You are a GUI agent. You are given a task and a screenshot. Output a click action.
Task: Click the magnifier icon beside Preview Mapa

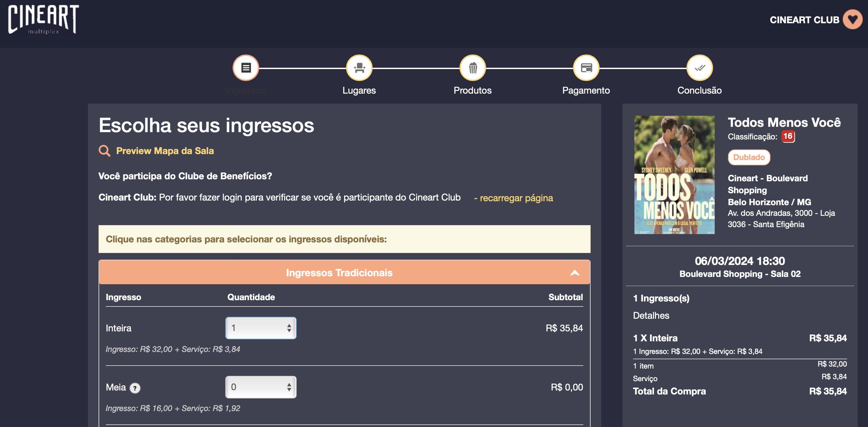pos(105,151)
